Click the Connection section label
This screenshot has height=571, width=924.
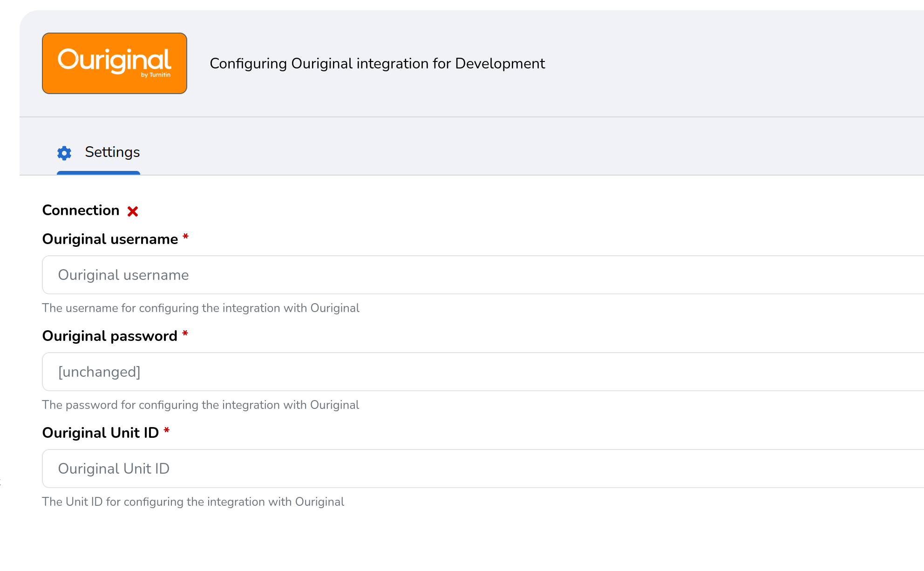(81, 211)
